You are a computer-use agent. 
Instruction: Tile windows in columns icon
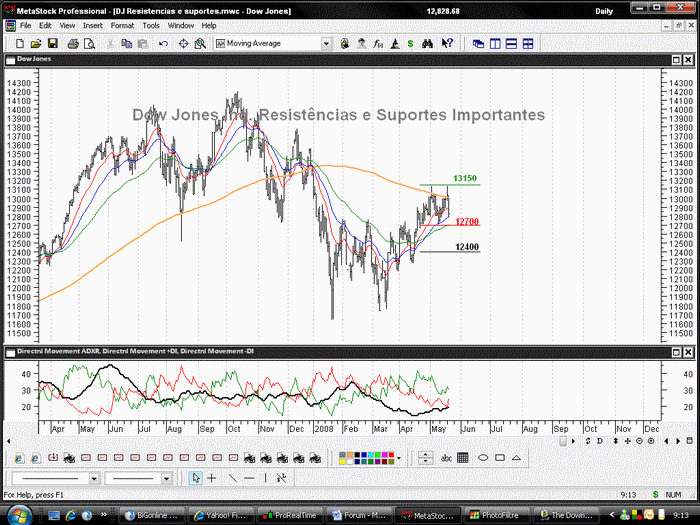click(x=495, y=44)
